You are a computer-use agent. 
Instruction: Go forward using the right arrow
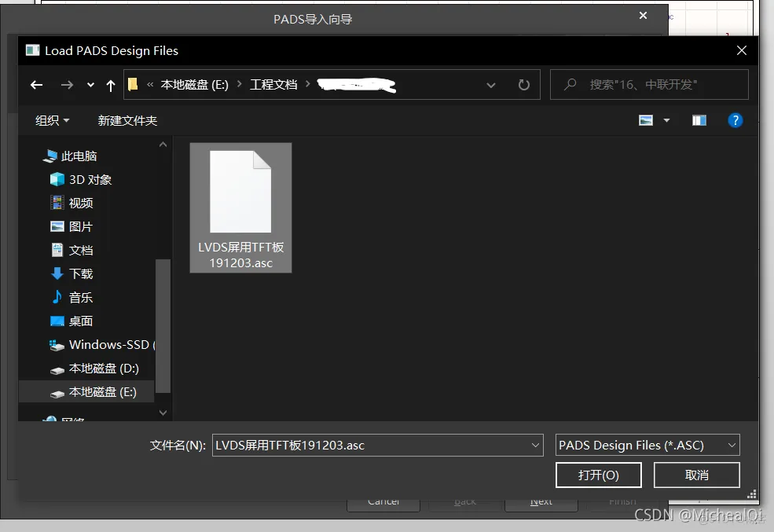coord(67,85)
